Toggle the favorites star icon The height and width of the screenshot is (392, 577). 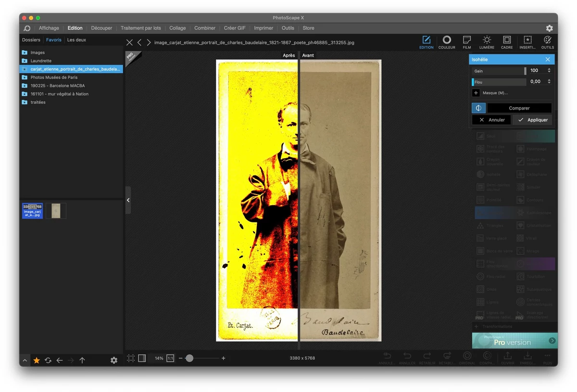click(x=37, y=360)
